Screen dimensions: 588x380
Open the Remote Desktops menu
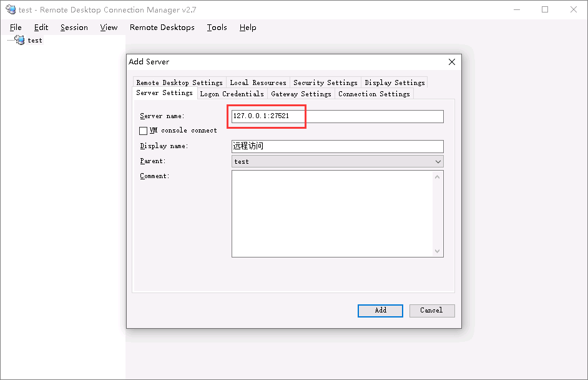162,27
